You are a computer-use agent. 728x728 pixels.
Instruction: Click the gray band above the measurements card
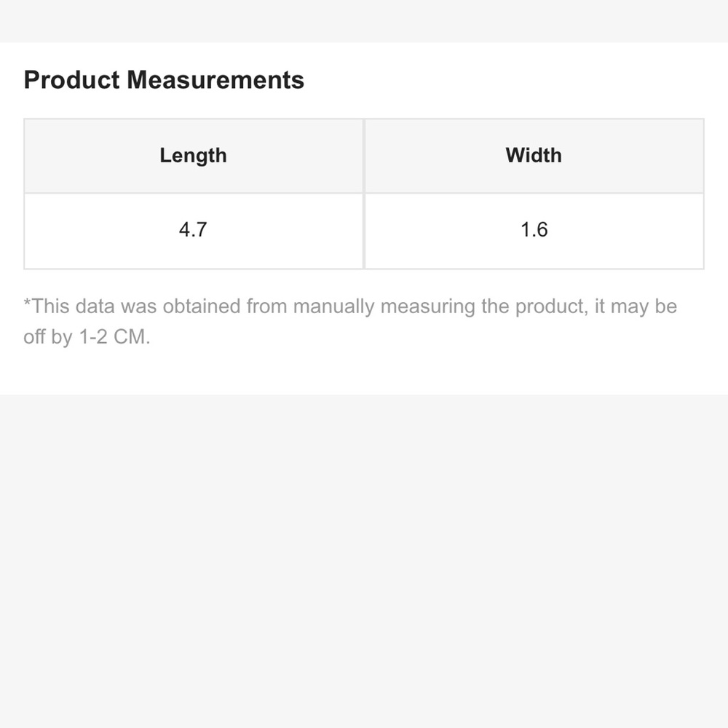point(364,21)
